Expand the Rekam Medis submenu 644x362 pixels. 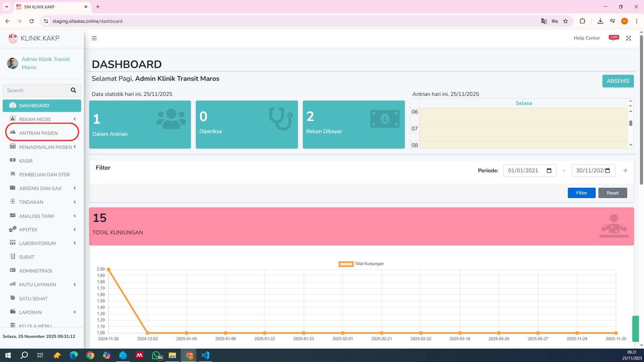[35, 119]
